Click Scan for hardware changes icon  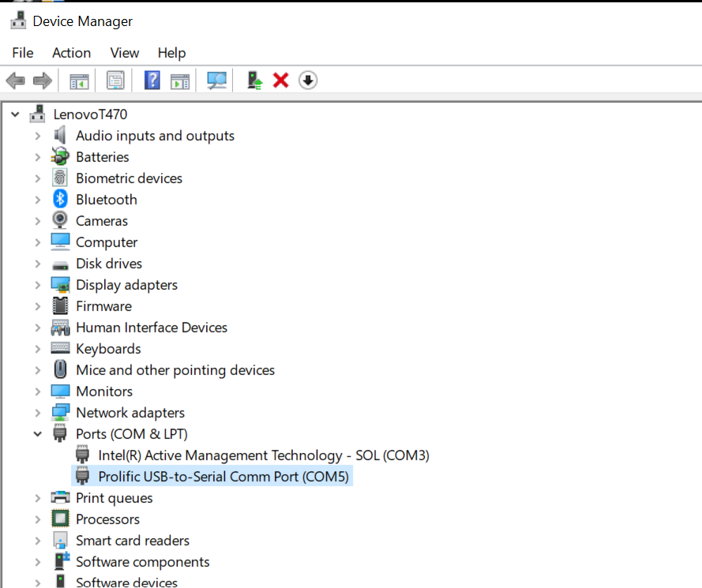(x=216, y=81)
